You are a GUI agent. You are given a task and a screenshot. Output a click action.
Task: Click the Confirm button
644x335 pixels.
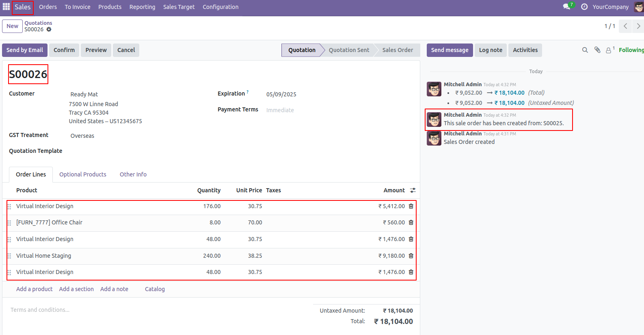(x=64, y=50)
